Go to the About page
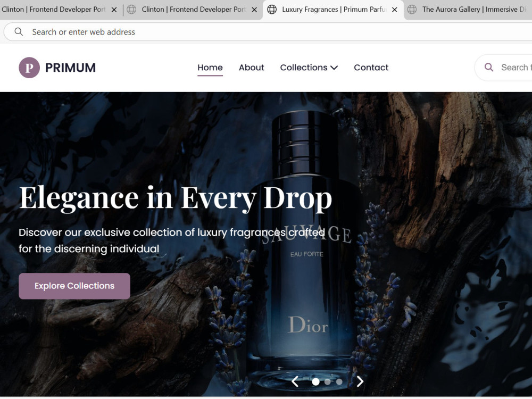The image size is (532, 399). 252,68
